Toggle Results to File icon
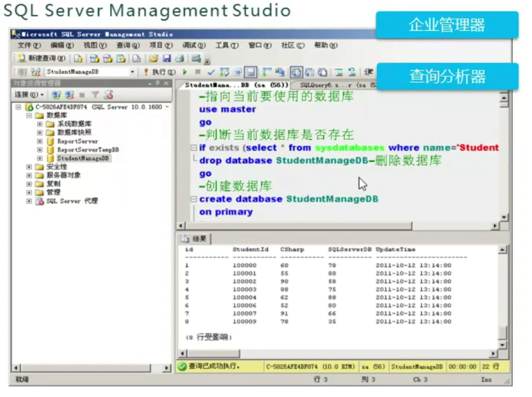The width and height of the screenshot is (532, 397). tap(322, 72)
